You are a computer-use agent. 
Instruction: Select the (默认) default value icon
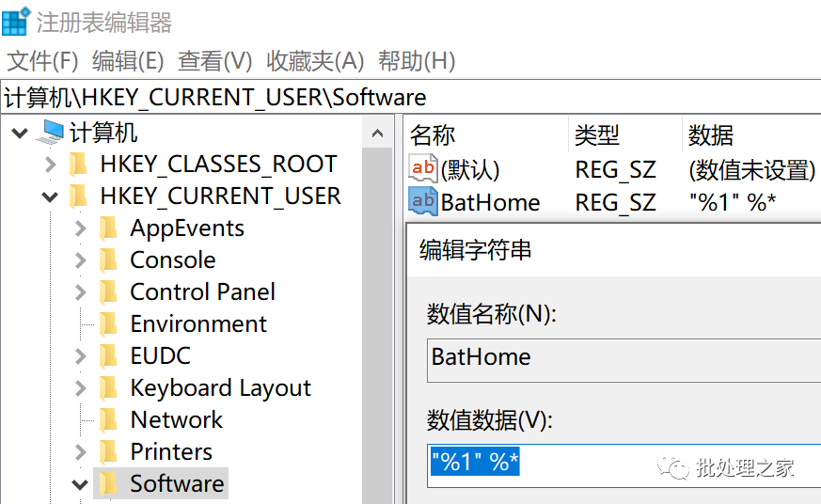[422, 169]
